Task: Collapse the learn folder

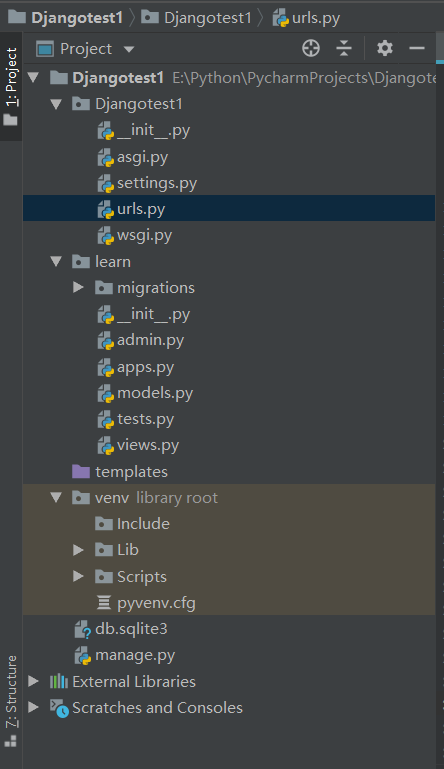Action: 56,261
